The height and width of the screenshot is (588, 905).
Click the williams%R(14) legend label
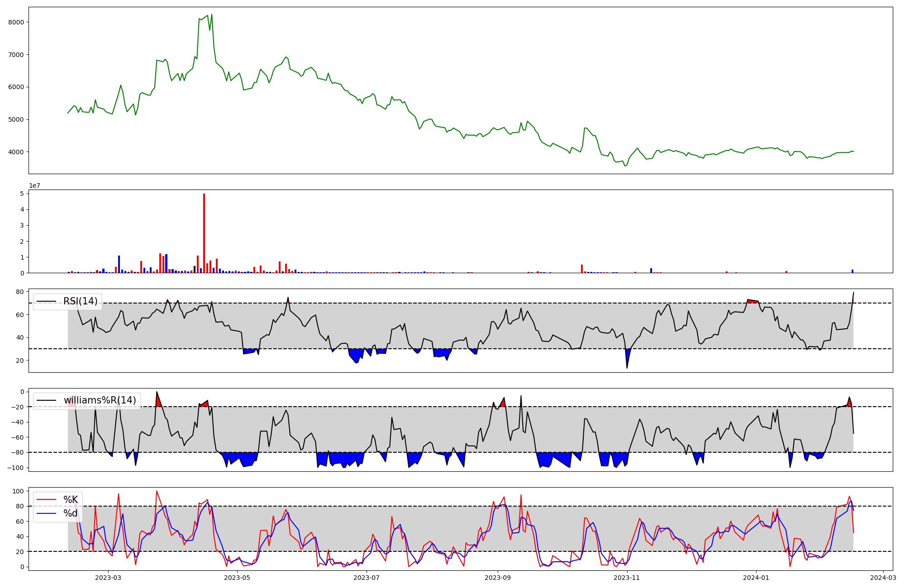[x=100, y=400]
